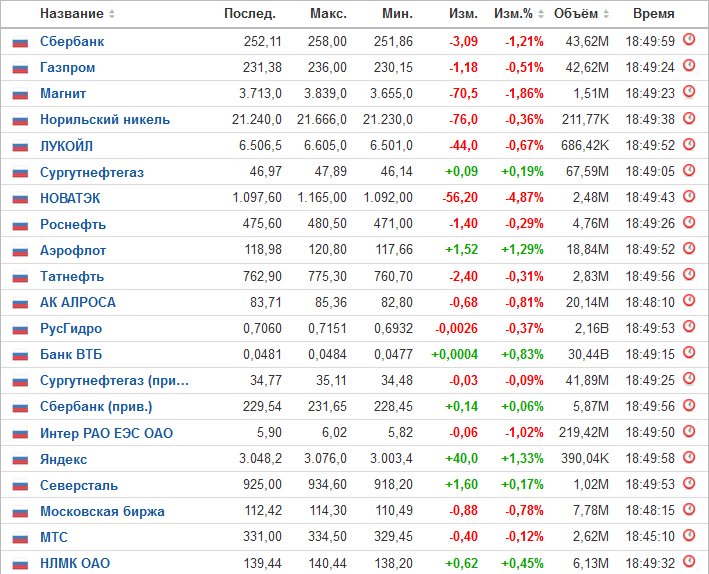Click the Макс. column header
Image resolution: width=709 pixels, height=574 pixels.
[x=328, y=14]
